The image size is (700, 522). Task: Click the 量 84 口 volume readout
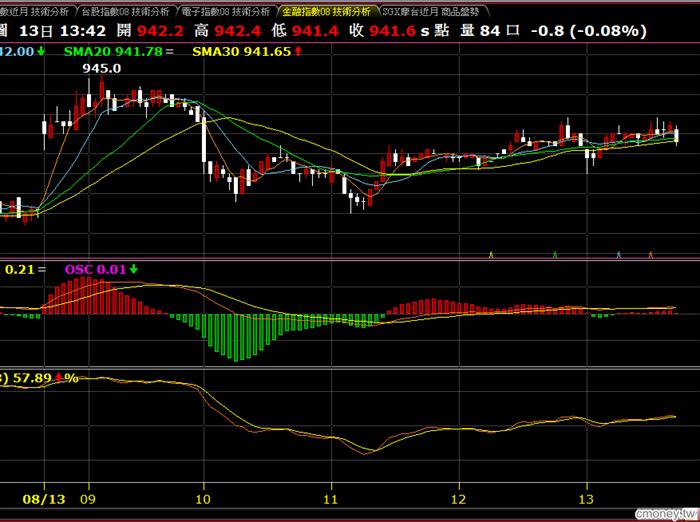point(490,31)
